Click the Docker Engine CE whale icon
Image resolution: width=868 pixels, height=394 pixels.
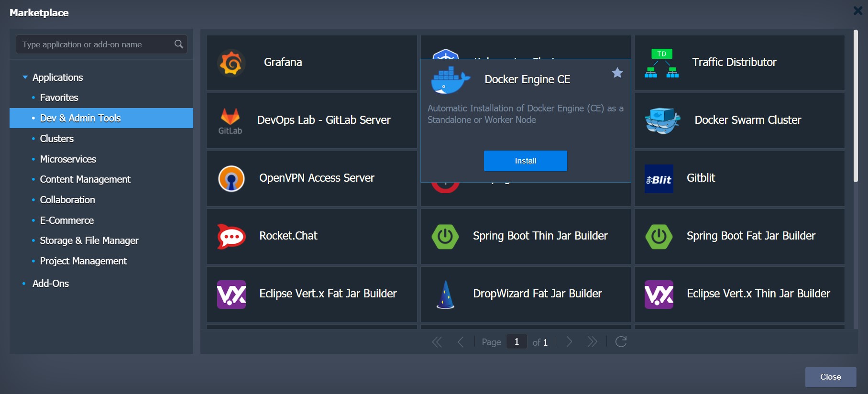tap(450, 80)
